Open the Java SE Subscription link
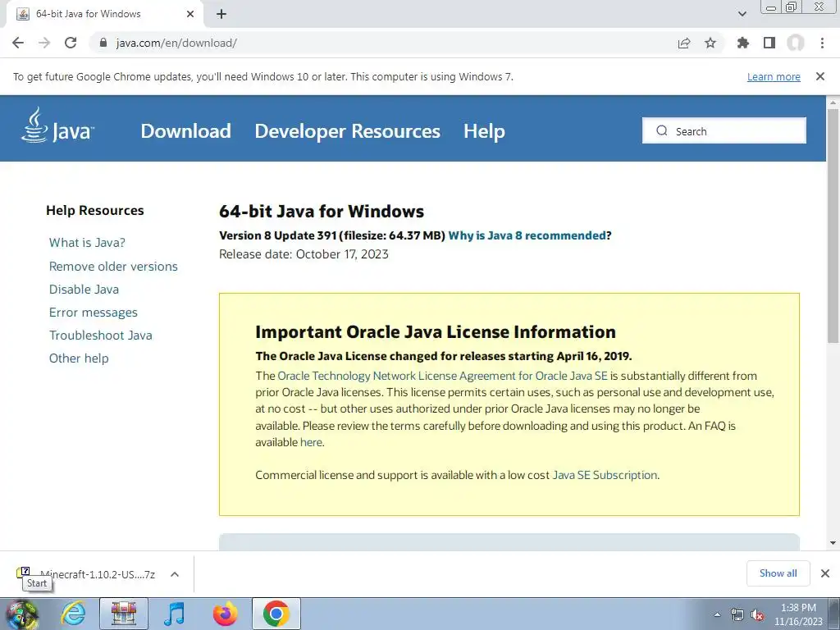This screenshot has width=840, height=630. (605, 475)
